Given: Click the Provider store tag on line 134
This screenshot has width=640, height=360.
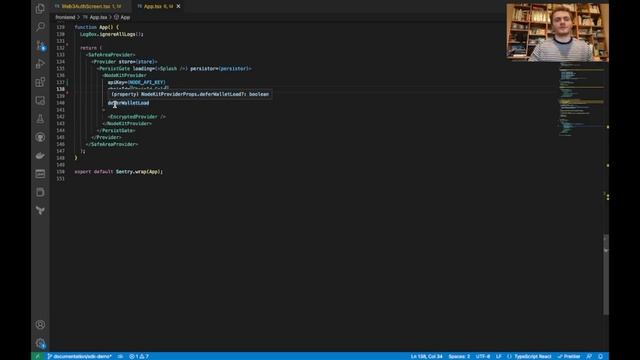Looking at the screenshot, I should (x=124, y=62).
